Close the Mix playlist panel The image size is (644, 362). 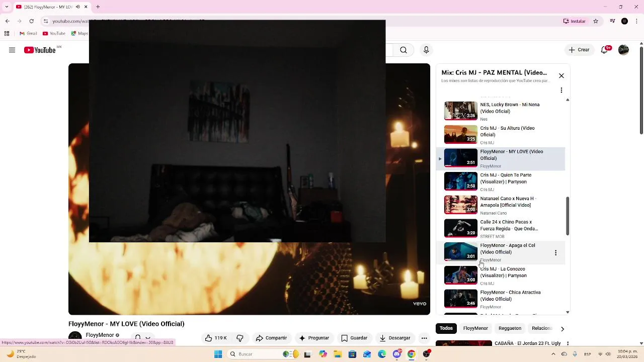click(x=561, y=76)
